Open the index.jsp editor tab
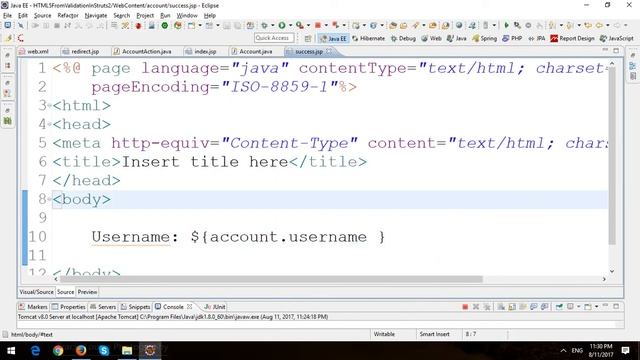Image resolution: width=640 pixels, height=360 pixels. pos(200,51)
